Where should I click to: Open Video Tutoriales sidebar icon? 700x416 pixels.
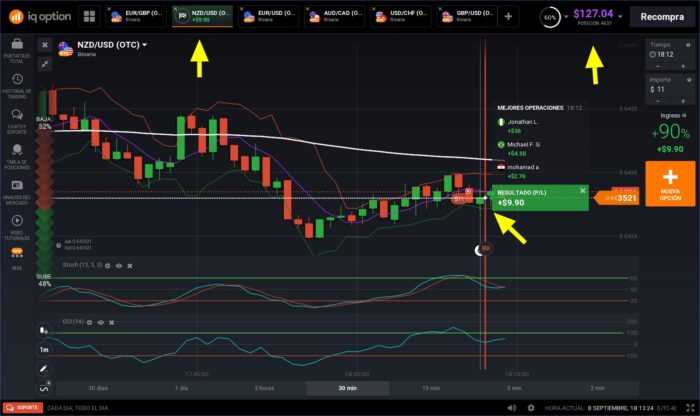17,228
